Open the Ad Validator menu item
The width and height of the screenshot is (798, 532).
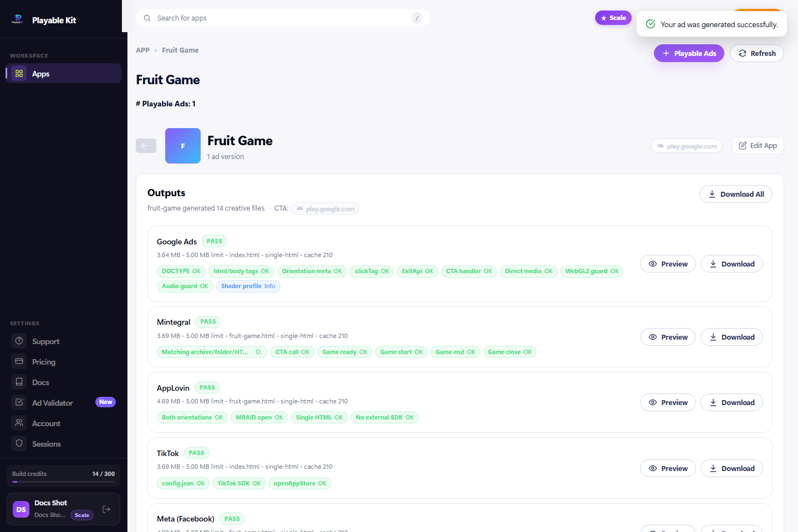click(x=63, y=402)
